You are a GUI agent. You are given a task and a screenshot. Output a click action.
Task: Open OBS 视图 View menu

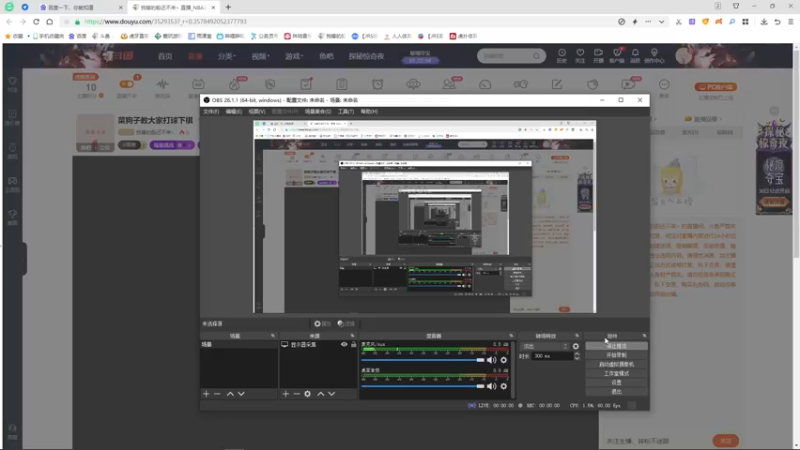[x=257, y=111]
